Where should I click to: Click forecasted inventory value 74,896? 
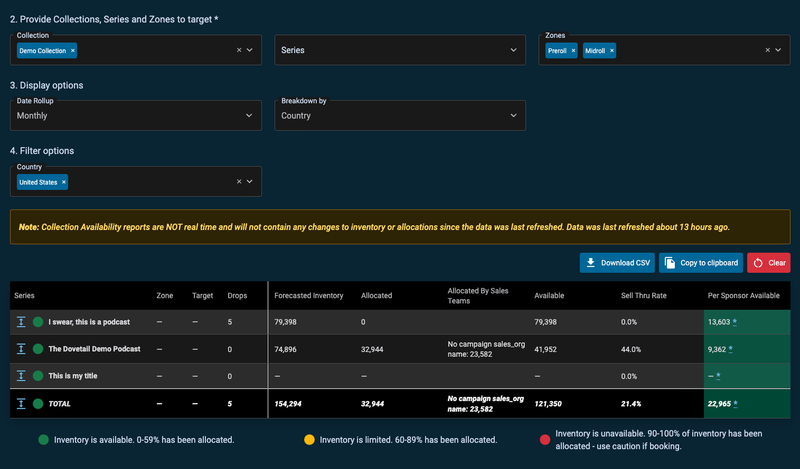[285, 350]
